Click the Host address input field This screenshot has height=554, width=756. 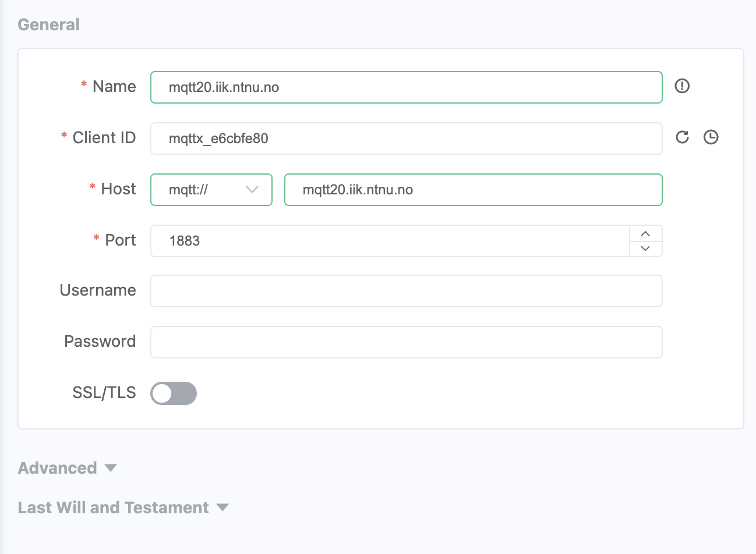[x=473, y=190]
